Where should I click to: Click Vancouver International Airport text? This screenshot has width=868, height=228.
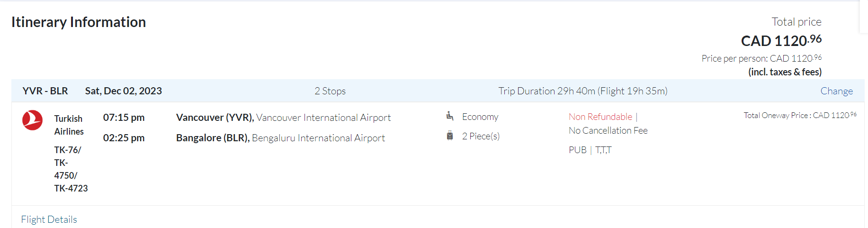point(323,118)
